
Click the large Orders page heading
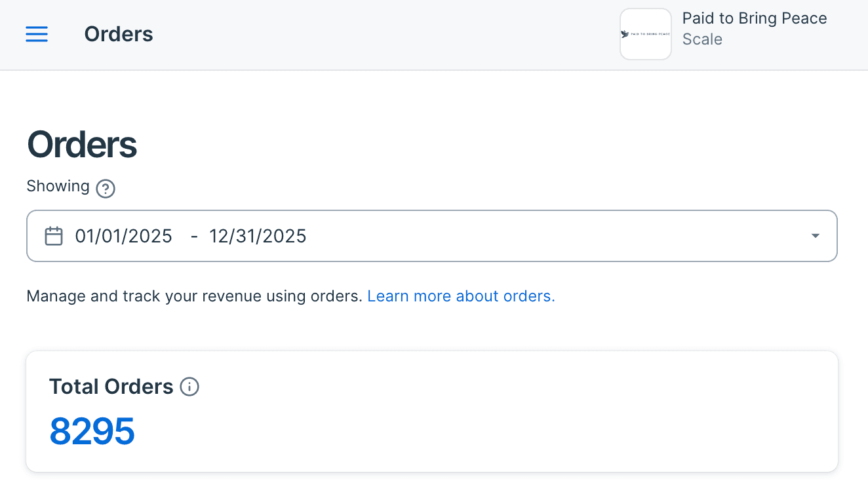click(82, 145)
